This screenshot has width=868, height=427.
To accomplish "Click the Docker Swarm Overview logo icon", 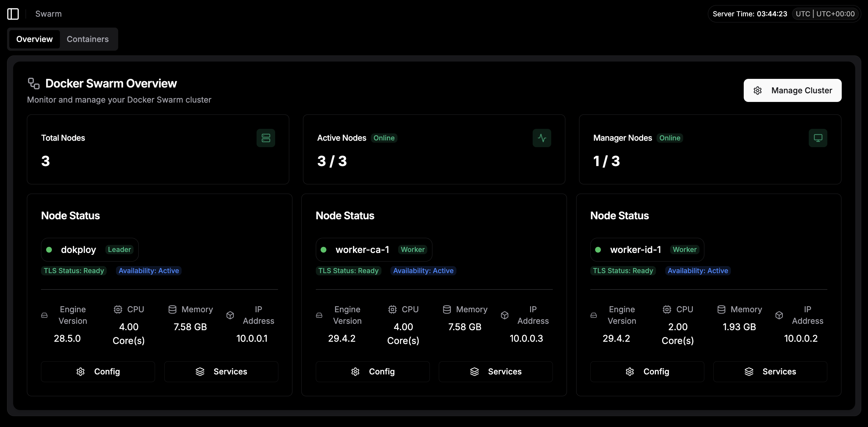I will 34,83.
